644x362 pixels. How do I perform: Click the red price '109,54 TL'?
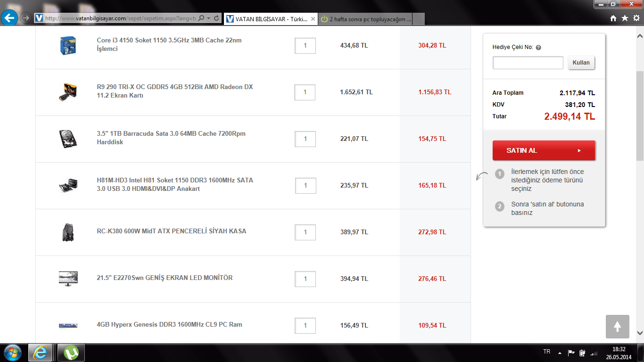coord(432,325)
